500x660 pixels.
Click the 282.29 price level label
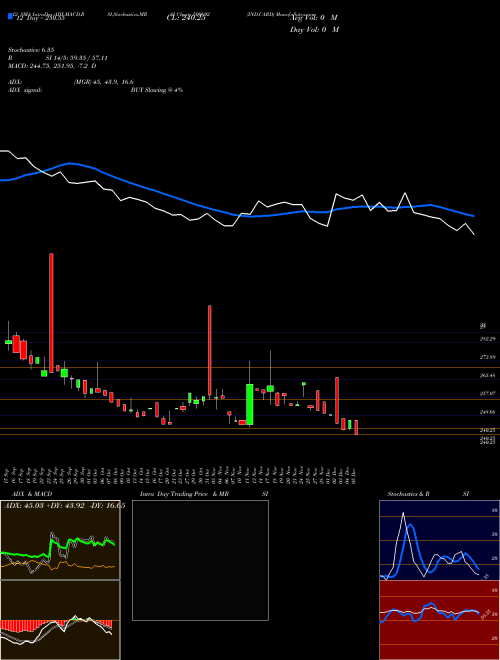pyautogui.click(x=487, y=339)
